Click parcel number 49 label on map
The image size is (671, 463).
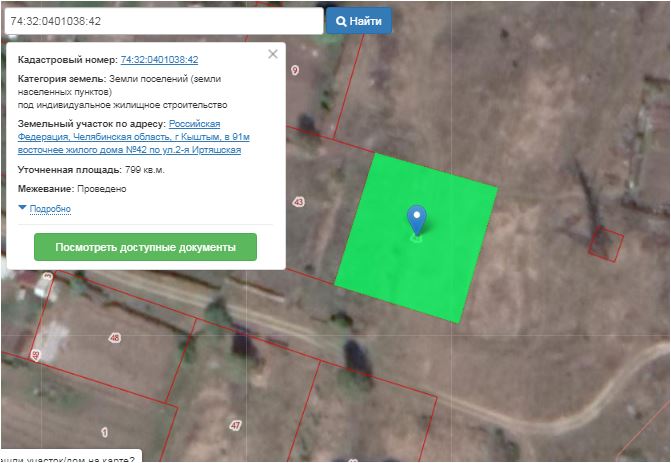35,355
